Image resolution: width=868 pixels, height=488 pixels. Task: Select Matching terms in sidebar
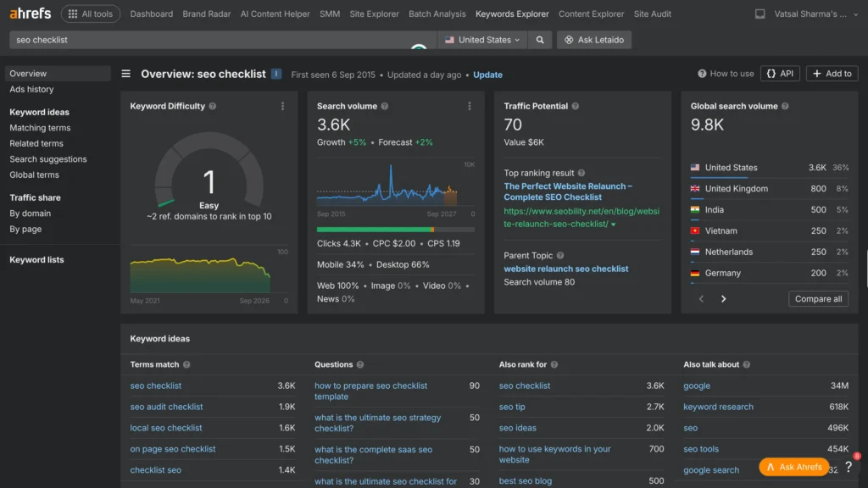(40, 128)
